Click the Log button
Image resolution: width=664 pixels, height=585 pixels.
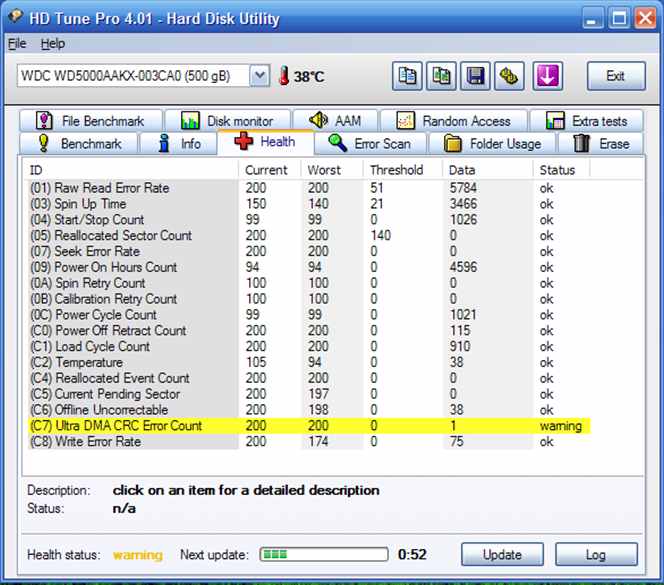pyautogui.click(x=596, y=555)
